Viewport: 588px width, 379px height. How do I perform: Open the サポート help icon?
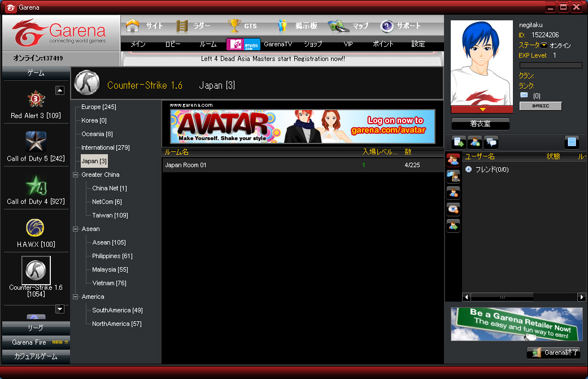pyautogui.click(x=386, y=26)
